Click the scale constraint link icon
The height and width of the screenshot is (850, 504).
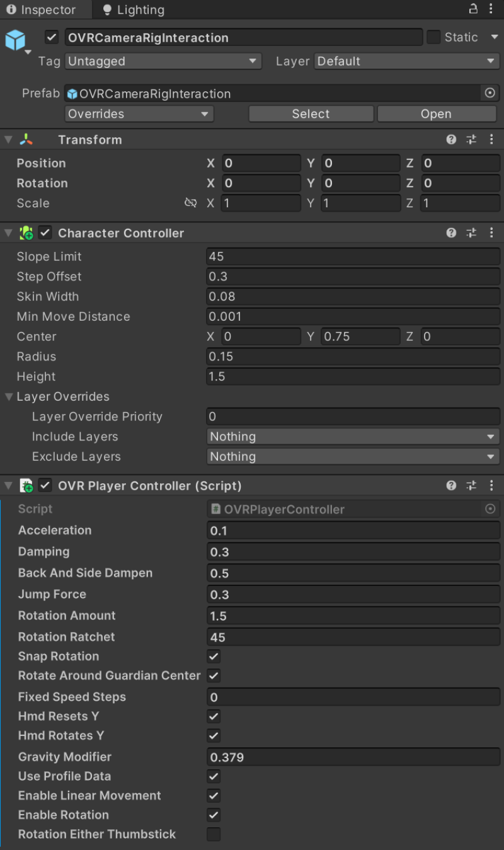190,203
